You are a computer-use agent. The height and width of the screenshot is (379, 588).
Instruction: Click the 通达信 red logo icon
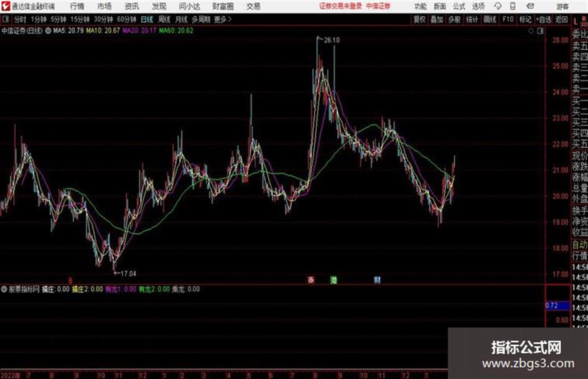click(6, 6)
